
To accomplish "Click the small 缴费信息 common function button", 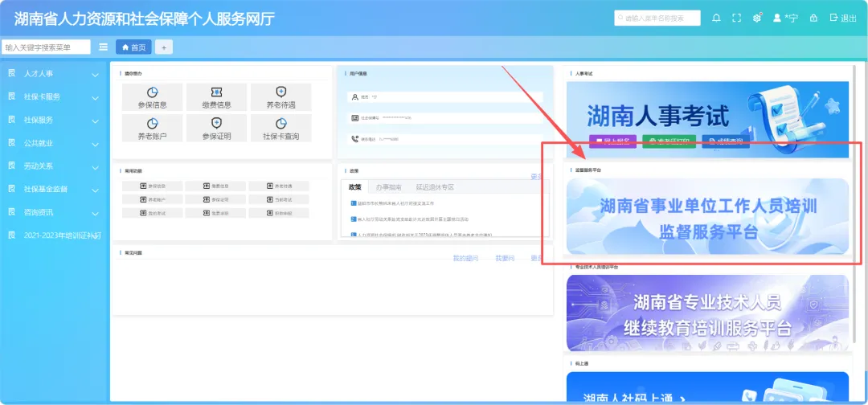I will [x=215, y=186].
